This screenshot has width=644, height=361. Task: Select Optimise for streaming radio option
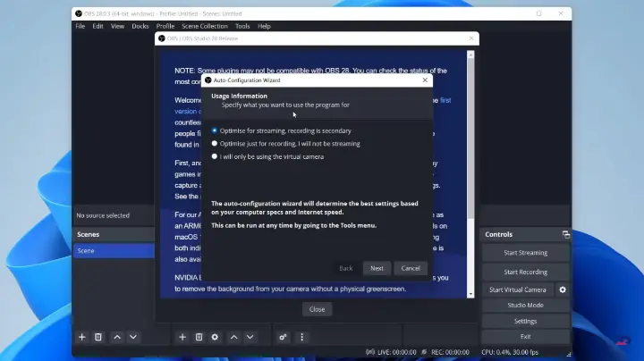pos(282,130)
